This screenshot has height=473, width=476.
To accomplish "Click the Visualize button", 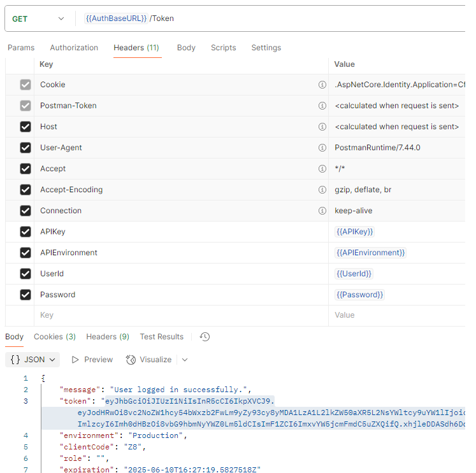I will pos(148,360).
